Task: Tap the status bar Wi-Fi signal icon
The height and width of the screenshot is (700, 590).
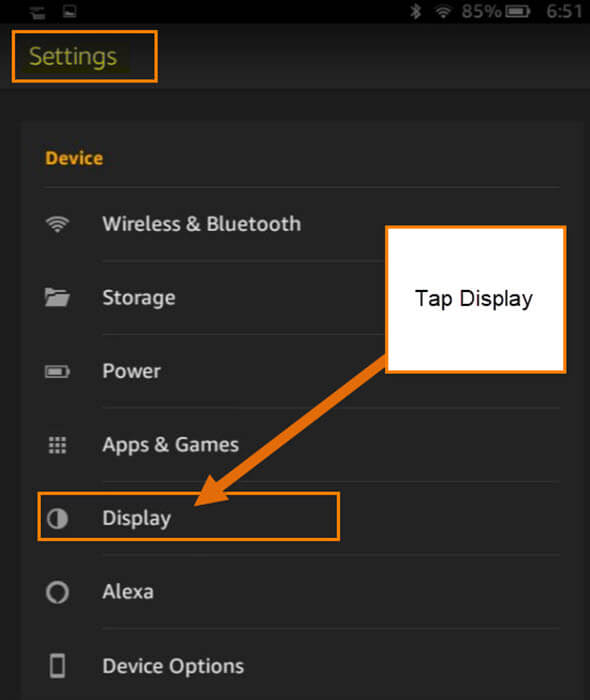Action: point(443,12)
